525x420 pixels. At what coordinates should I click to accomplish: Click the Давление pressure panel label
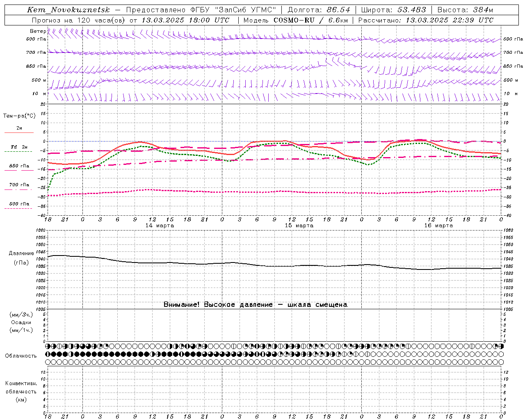tap(21, 253)
